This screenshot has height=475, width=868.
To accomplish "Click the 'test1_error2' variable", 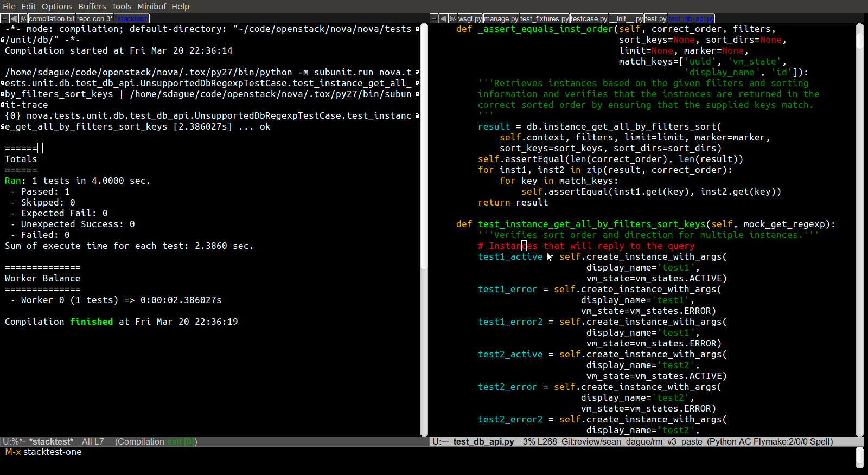I will (510, 322).
